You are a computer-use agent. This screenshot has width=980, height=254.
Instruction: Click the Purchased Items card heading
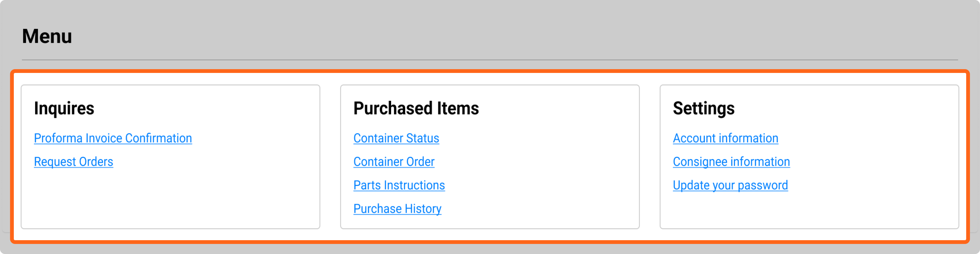[x=416, y=108]
